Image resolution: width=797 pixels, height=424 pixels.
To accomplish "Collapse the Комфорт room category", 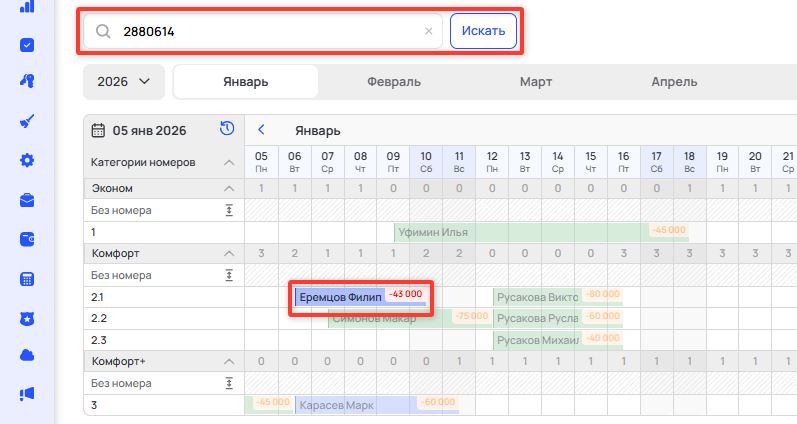I will [x=228, y=253].
